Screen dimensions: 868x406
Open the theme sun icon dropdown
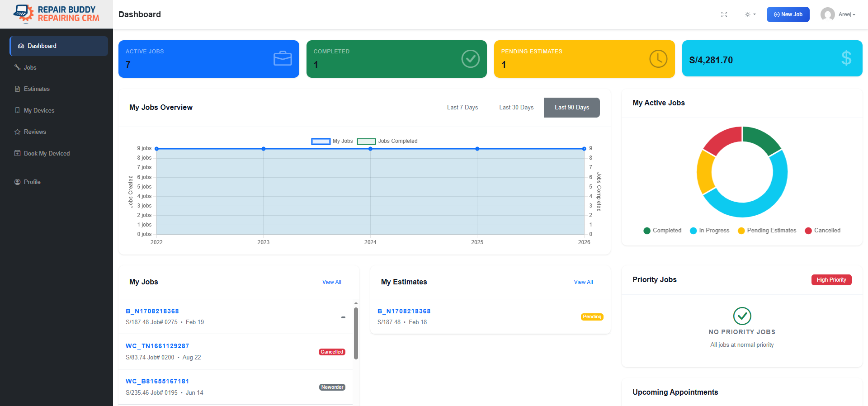point(750,14)
